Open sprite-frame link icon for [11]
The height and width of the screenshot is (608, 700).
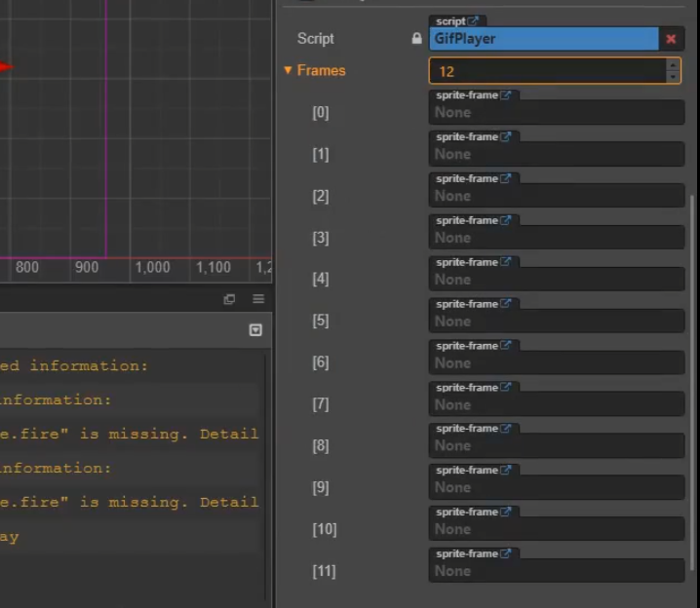(x=505, y=553)
